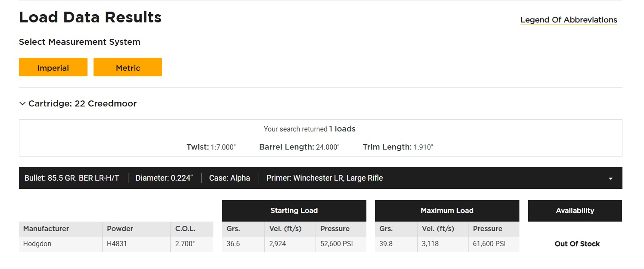The height and width of the screenshot is (269, 644).
Task: Click the Hodgdon manufacturer cell
Action: (x=37, y=244)
